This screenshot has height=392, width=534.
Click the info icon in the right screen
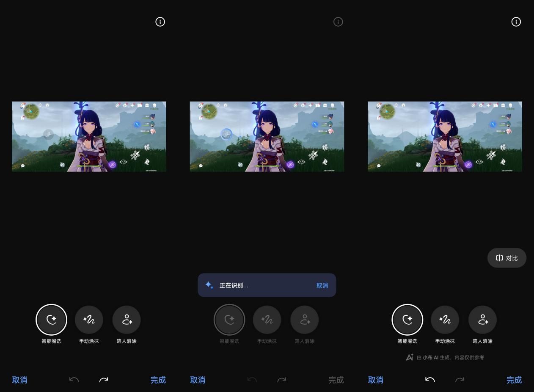click(516, 22)
